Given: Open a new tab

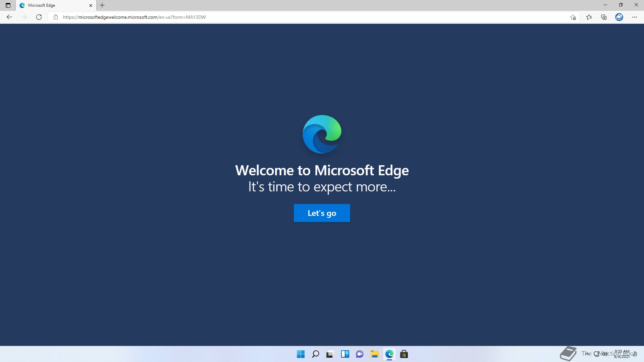Looking at the screenshot, I should click(x=102, y=5).
